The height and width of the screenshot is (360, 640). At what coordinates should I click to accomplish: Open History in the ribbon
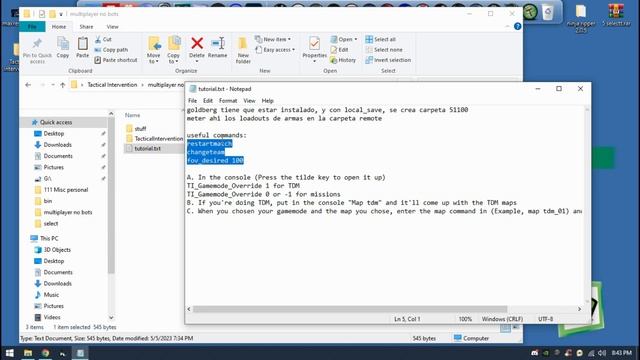pyautogui.click(x=343, y=60)
